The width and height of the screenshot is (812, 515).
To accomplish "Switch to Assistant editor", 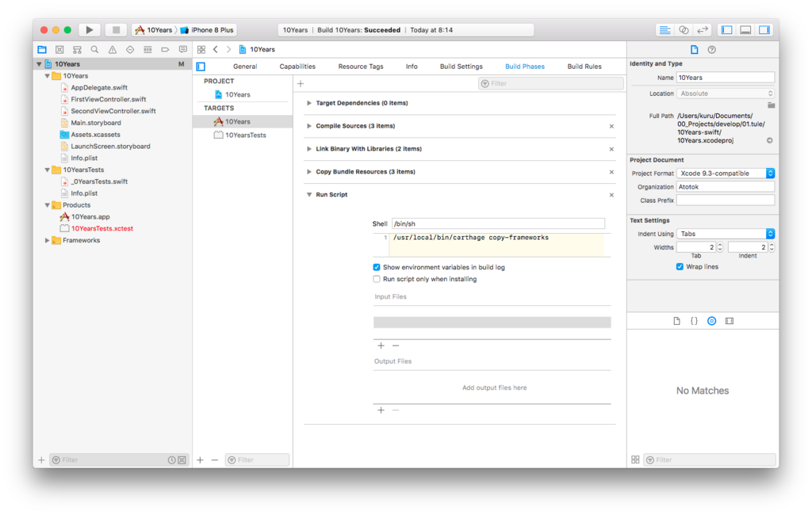I will pyautogui.click(x=684, y=30).
